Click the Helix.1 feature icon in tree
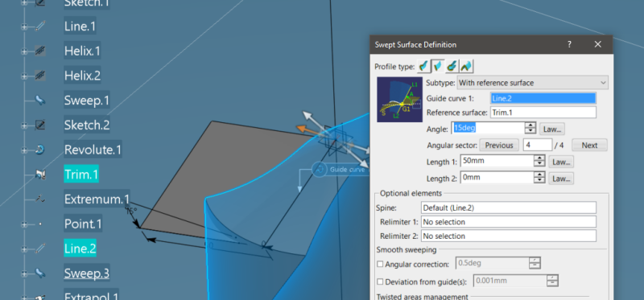This screenshot has width=644, height=300. tap(39, 51)
